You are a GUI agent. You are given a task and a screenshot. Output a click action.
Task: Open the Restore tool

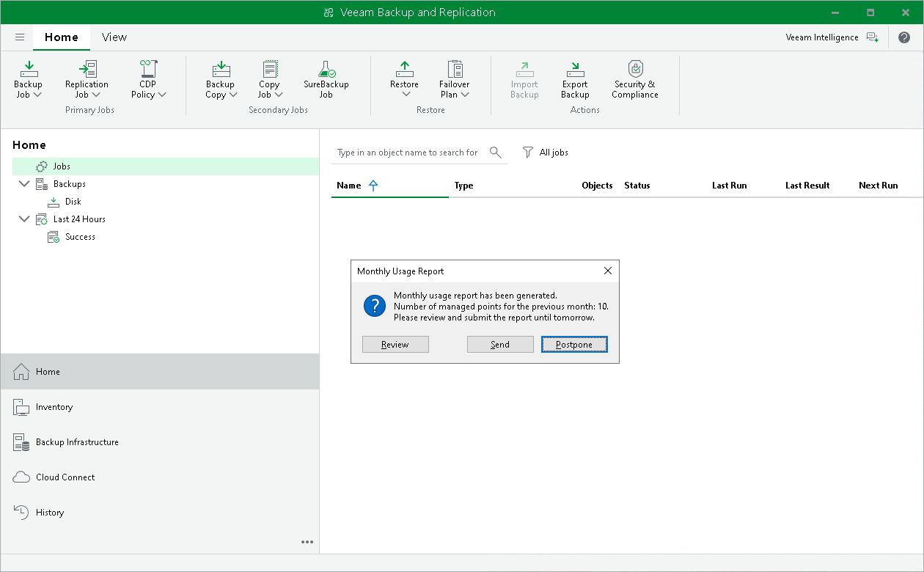pyautogui.click(x=404, y=77)
